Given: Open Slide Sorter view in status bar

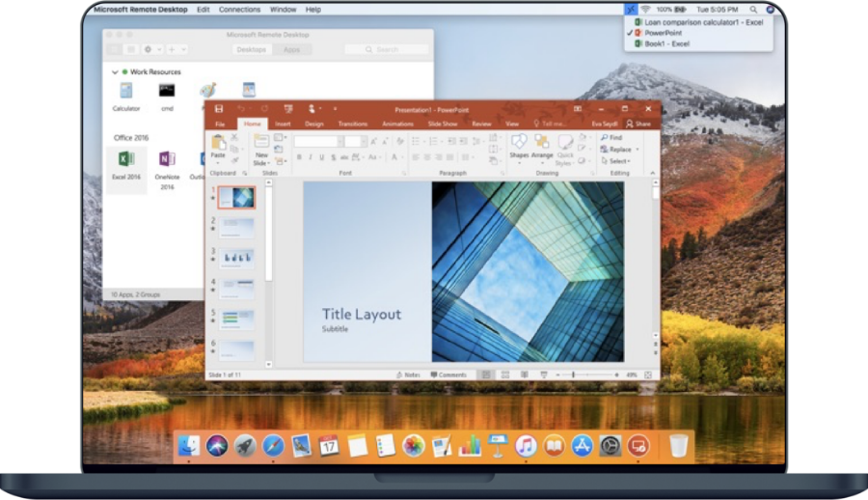Looking at the screenshot, I should 504,375.
